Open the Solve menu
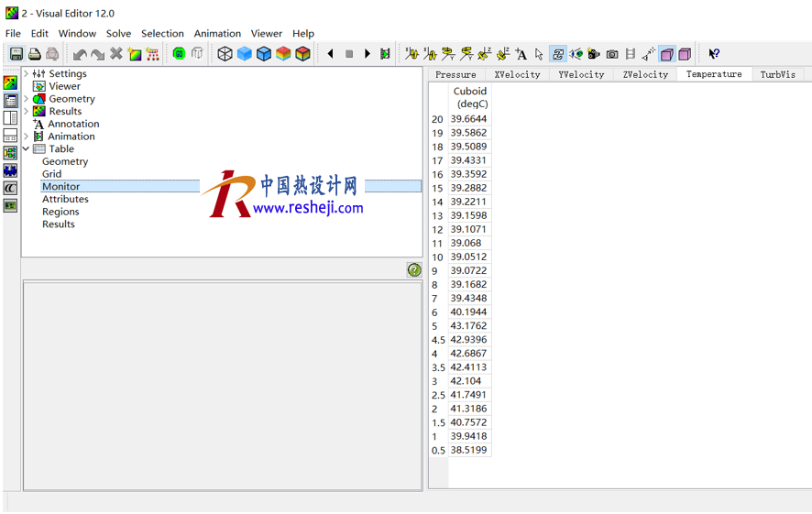 coord(118,33)
